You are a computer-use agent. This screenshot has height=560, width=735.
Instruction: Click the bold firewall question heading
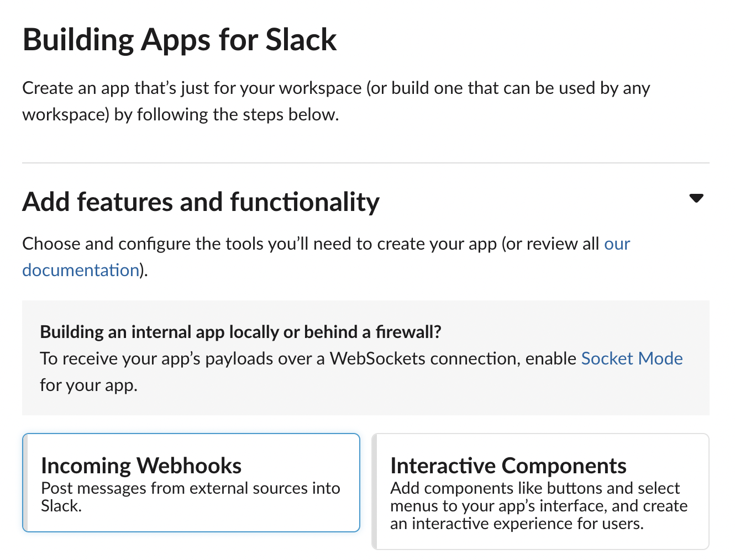(241, 332)
